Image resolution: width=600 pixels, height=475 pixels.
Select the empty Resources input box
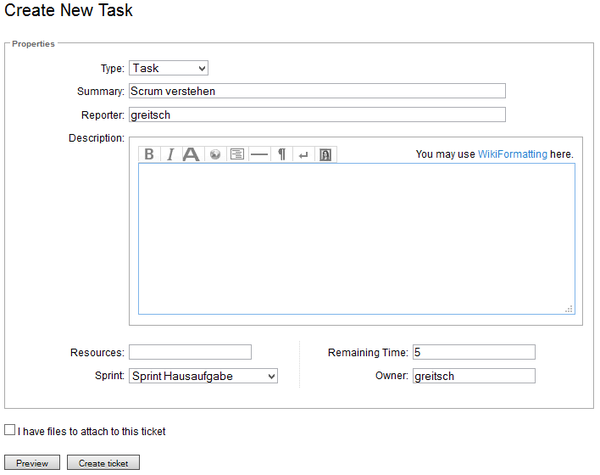[190, 352]
